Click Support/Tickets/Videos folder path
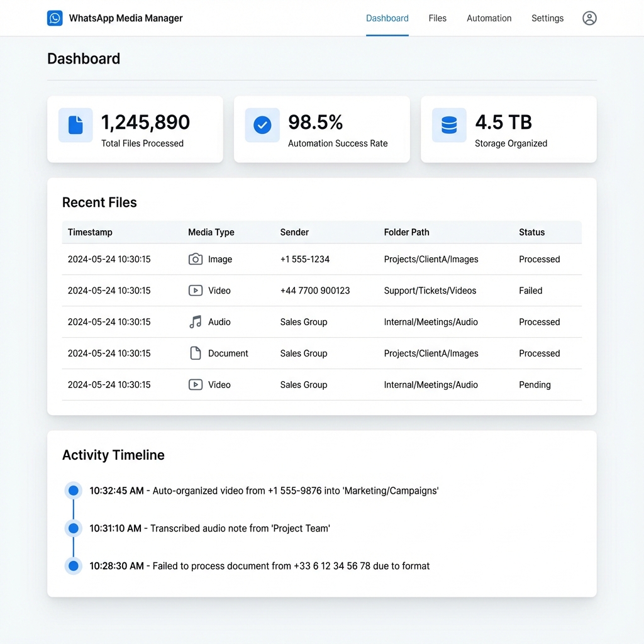644x644 pixels. (430, 291)
